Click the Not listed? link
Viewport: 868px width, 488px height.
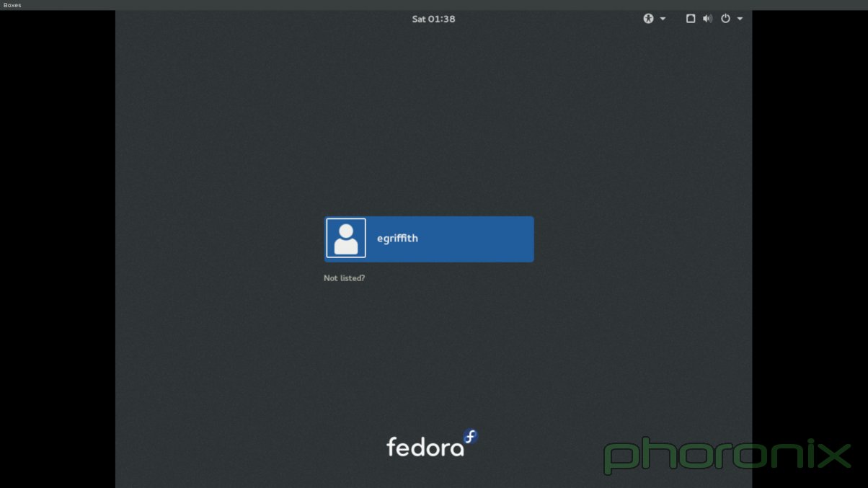pos(344,278)
